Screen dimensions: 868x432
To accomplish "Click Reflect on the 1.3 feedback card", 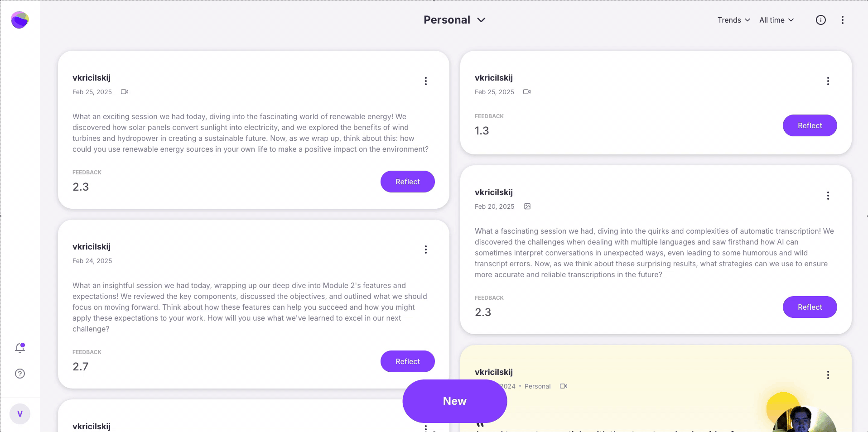I will tap(810, 125).
